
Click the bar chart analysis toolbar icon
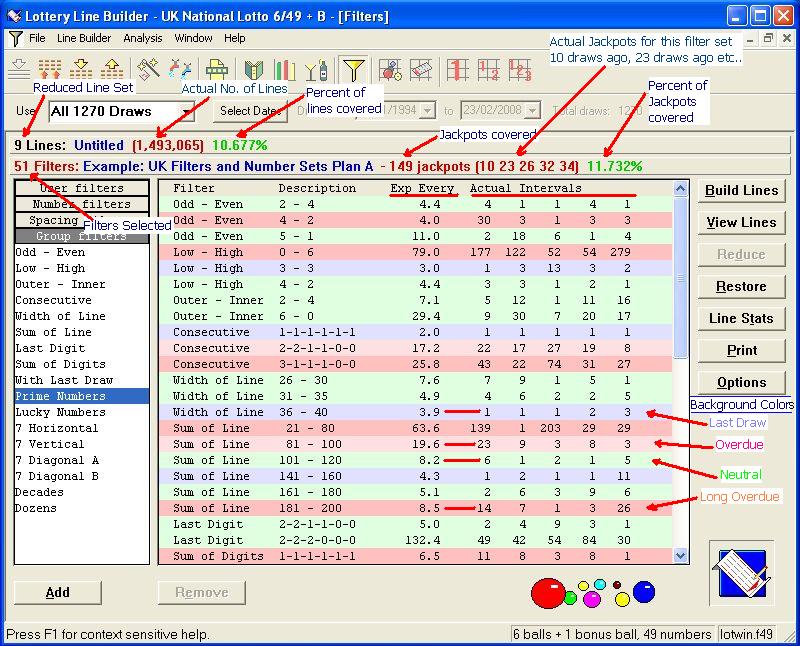[x=284, y=68]
